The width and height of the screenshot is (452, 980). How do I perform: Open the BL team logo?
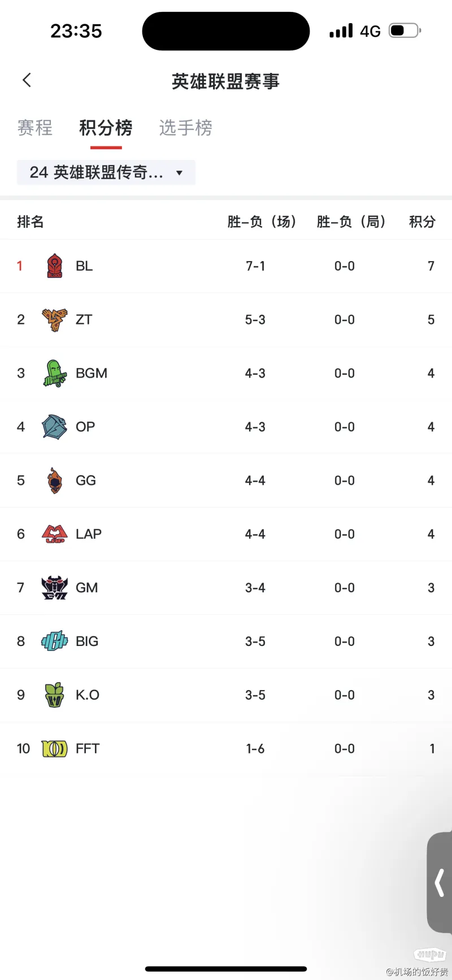tap(55, 266)
